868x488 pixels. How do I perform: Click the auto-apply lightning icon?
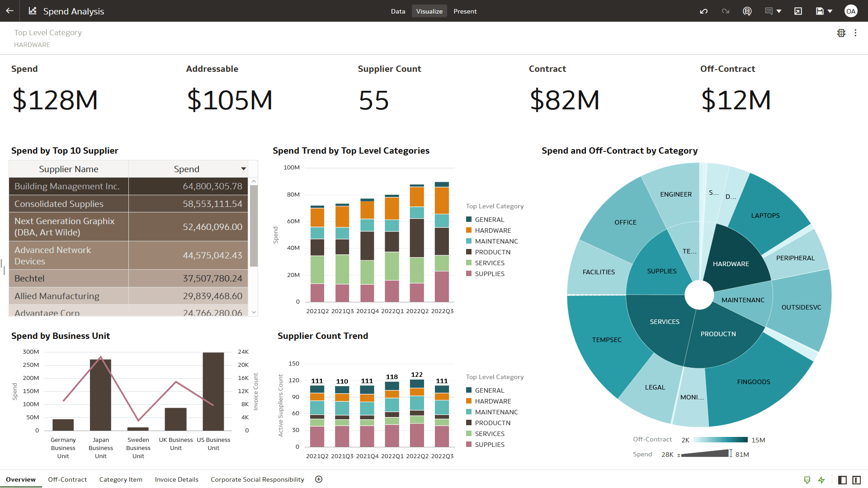821,480
